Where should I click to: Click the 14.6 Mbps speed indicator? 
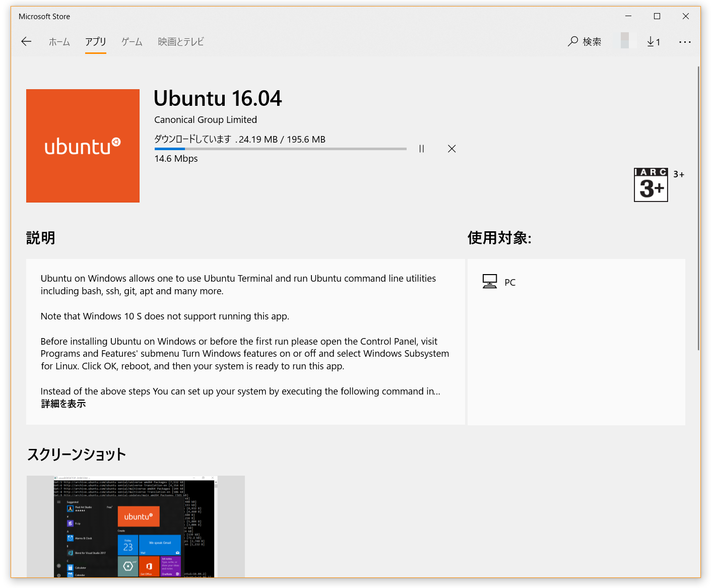(x=176, y=158)
